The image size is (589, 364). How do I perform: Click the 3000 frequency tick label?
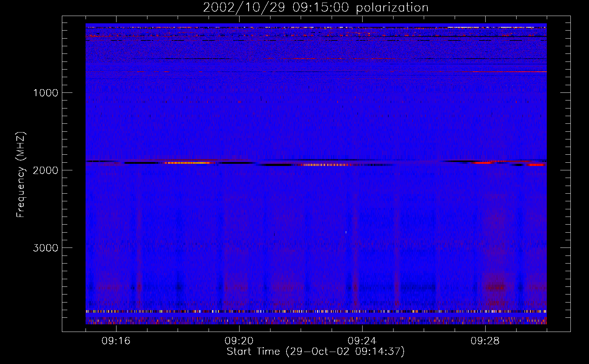[x=46, y=248]
